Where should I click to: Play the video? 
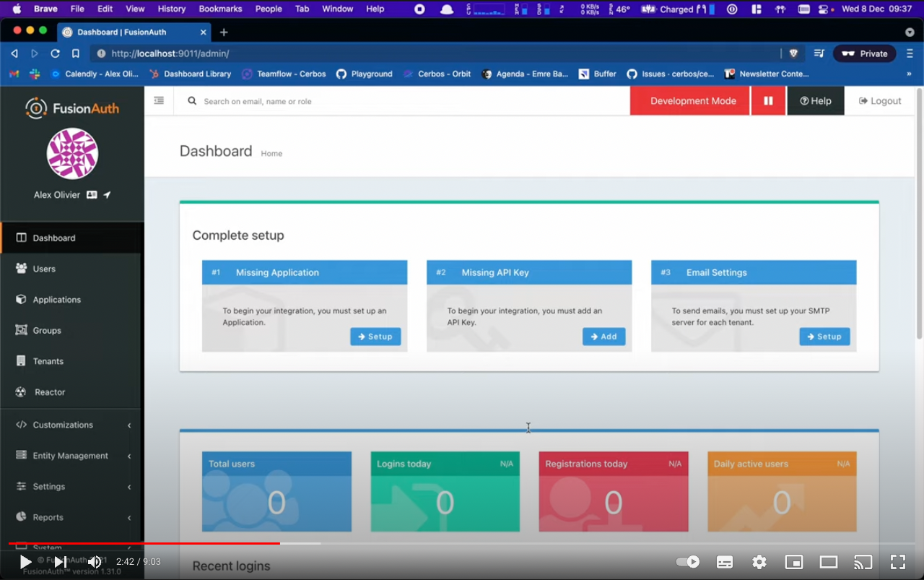point(25,561)
